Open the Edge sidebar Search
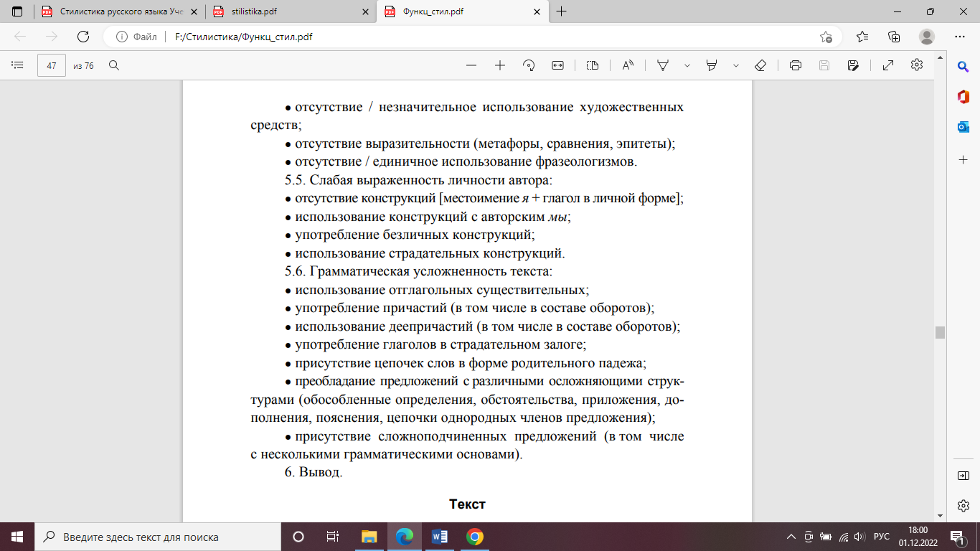Screen dimensions: 980x551 (x=963, y=67)
